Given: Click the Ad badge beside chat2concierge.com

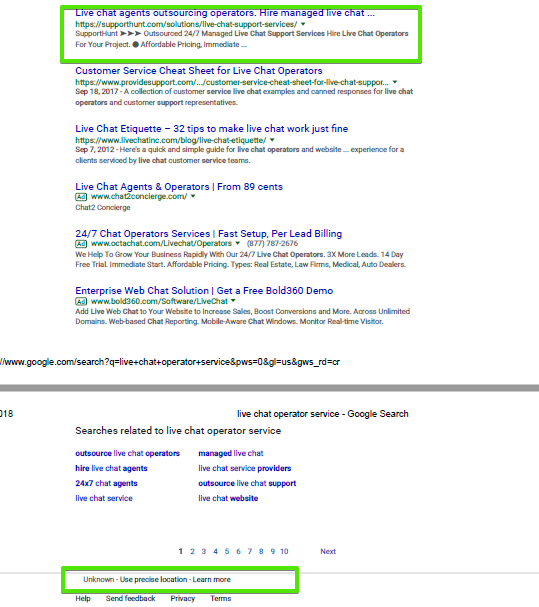Looking at the screenshot, I should click(81, 197).
